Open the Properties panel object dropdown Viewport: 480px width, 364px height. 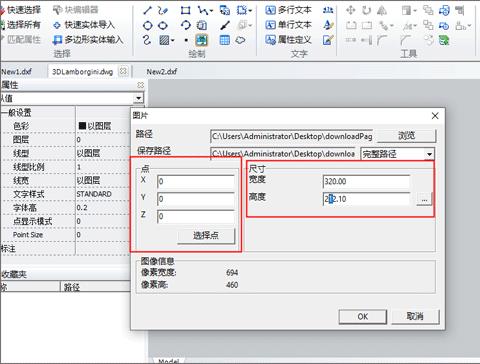tap(139, 98)
